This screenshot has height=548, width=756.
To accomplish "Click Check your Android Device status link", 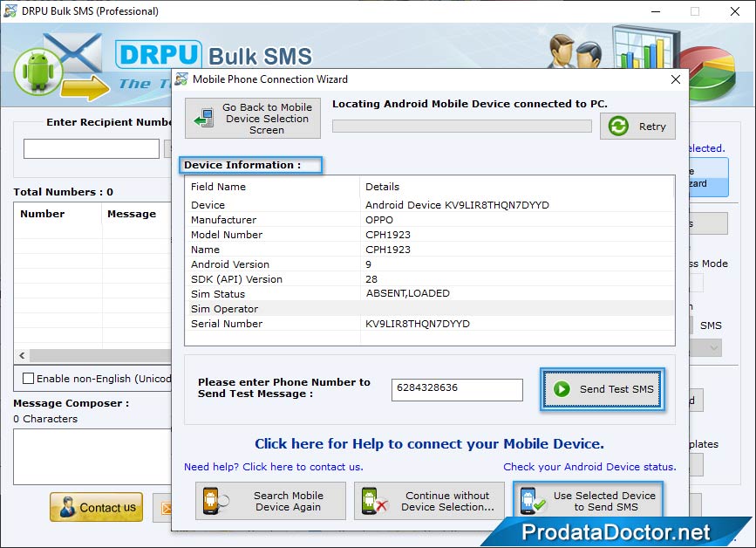I will 589,467.
